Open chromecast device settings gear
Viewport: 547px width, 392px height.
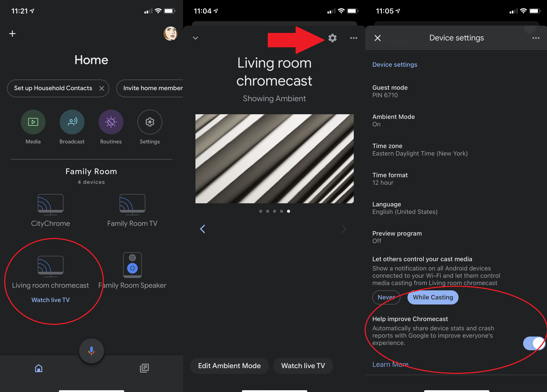point(332,38)
